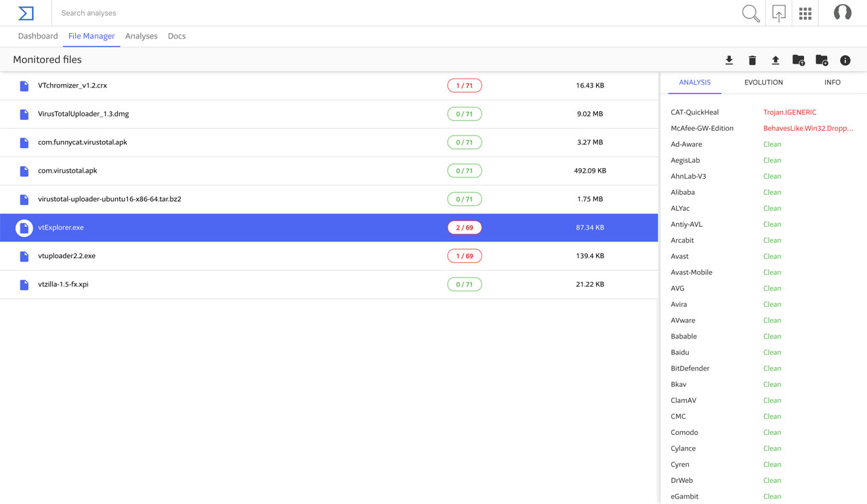Switch to the INFO panel tab
Viewport: 867px width, 504px height.
tap(832, 82)
